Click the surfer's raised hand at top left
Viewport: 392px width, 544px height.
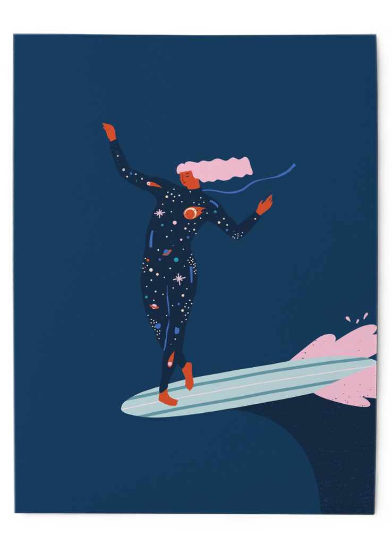pyautogui.click(x=109, y=131)
